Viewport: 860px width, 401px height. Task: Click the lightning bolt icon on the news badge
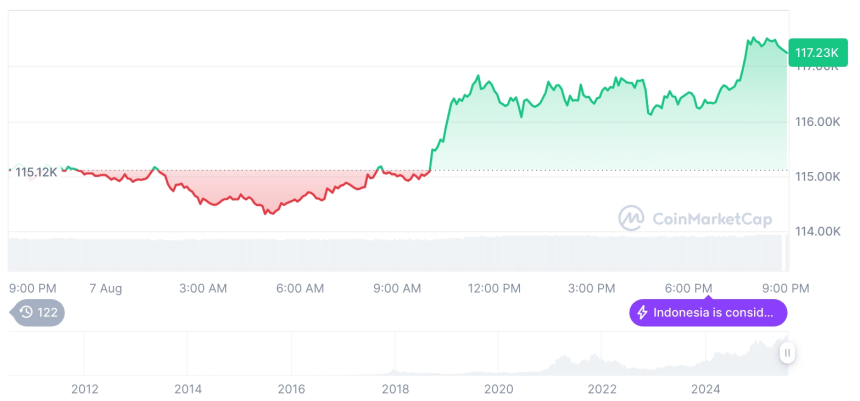pos(642,313)
